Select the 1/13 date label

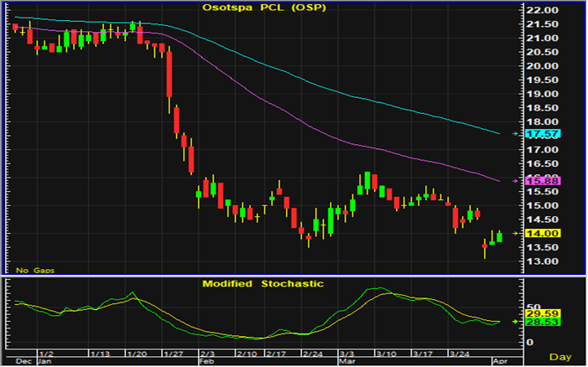click(100, 354)
